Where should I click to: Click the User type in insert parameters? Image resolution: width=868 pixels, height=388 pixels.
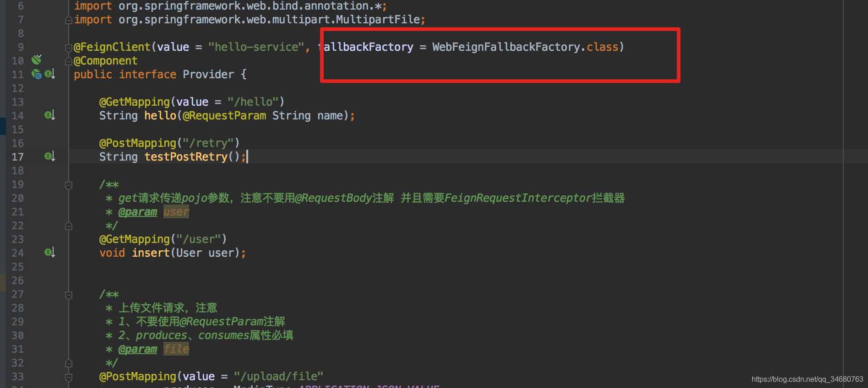click(189, 253)
